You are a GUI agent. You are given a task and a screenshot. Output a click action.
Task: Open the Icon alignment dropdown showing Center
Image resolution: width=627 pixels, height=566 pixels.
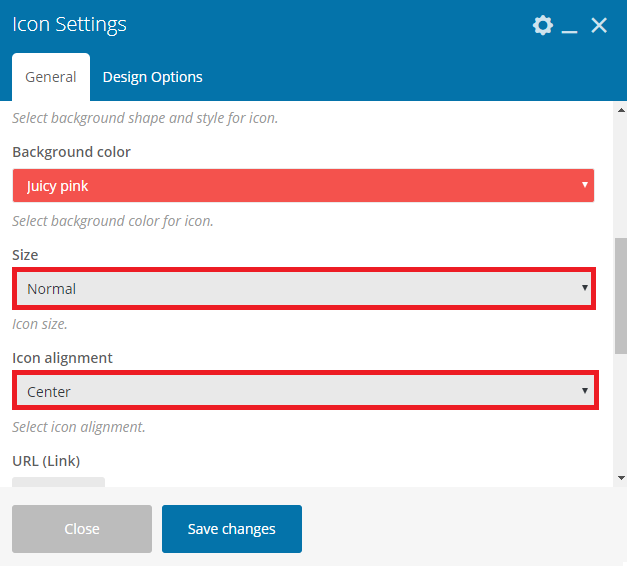305,391
